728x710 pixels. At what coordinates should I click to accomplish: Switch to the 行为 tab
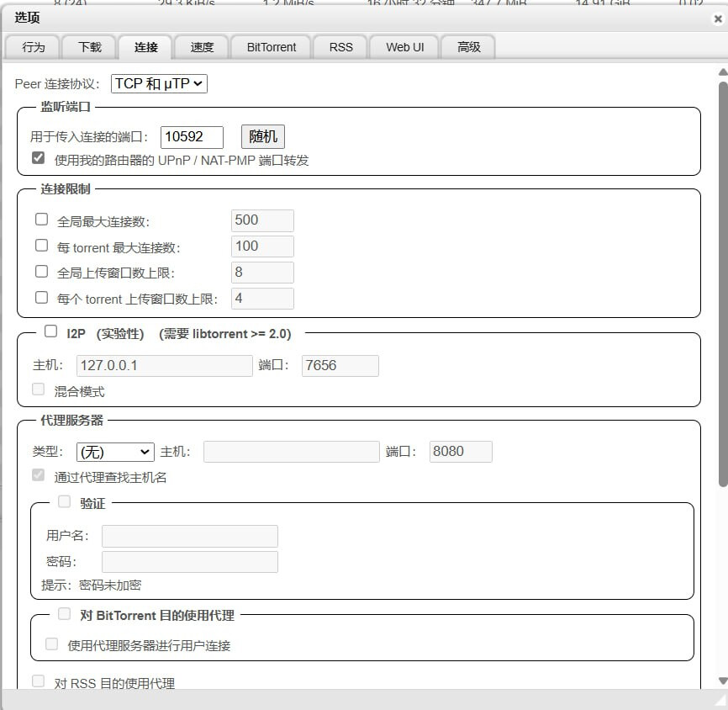point(33,47)
